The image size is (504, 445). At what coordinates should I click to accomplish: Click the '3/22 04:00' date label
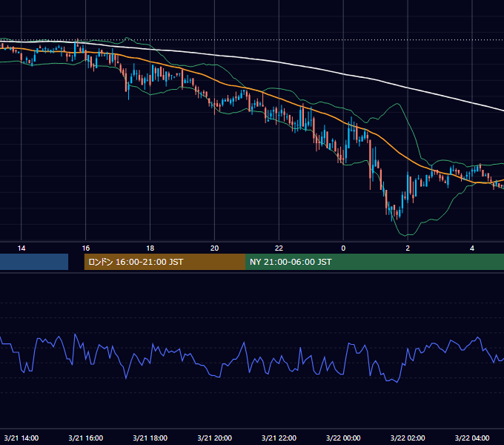(472, 438)
